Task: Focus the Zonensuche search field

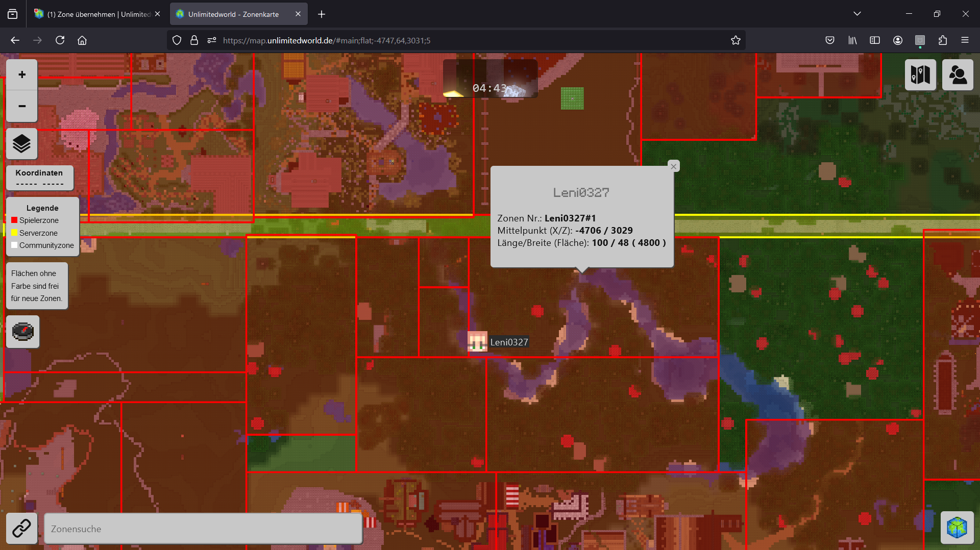Action: click(x=203, y=529)
